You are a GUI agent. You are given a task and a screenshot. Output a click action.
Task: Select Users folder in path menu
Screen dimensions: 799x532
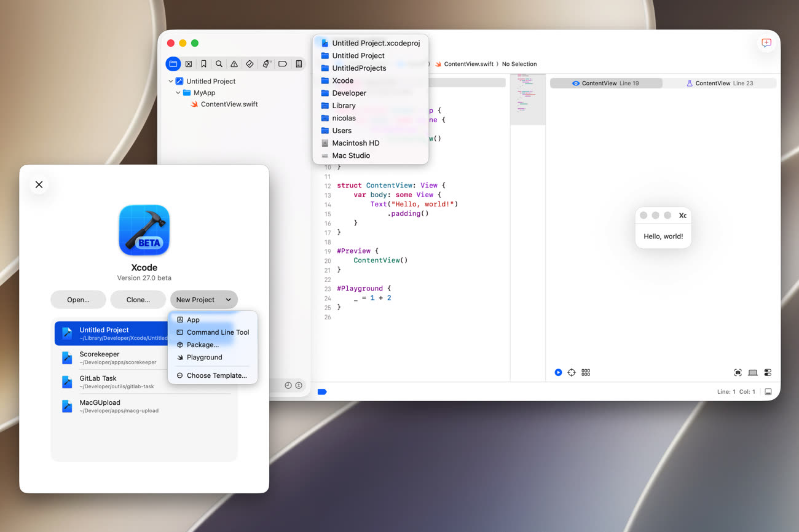point(371,130)
